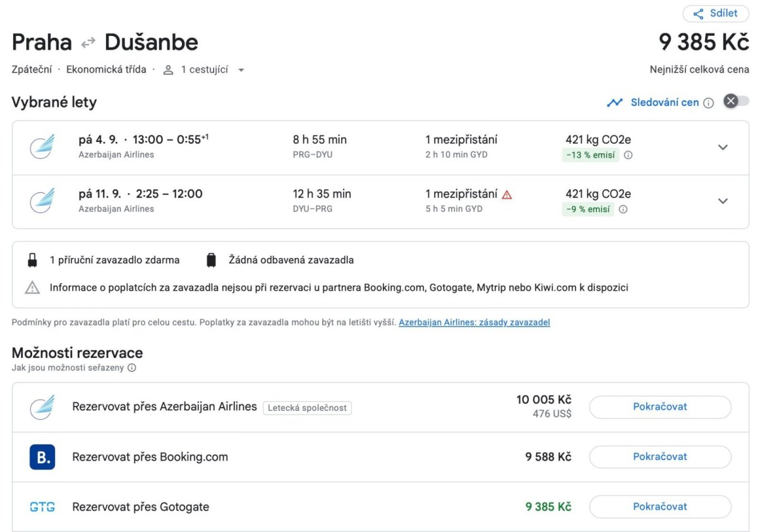Click Azerbaijan Airlines logo in booking options
Image resolution: width=758 pixels, height=532 pixels.
[x=42, y=407]
